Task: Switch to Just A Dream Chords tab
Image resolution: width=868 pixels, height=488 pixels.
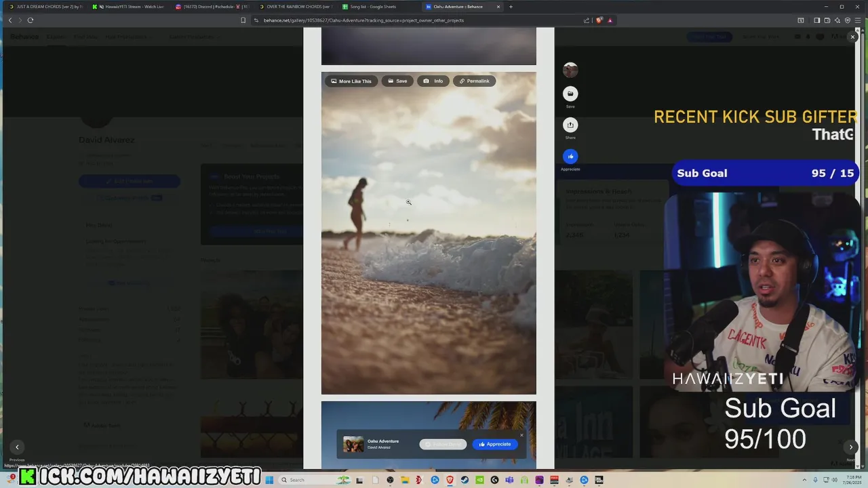Action: click(45, 7)
